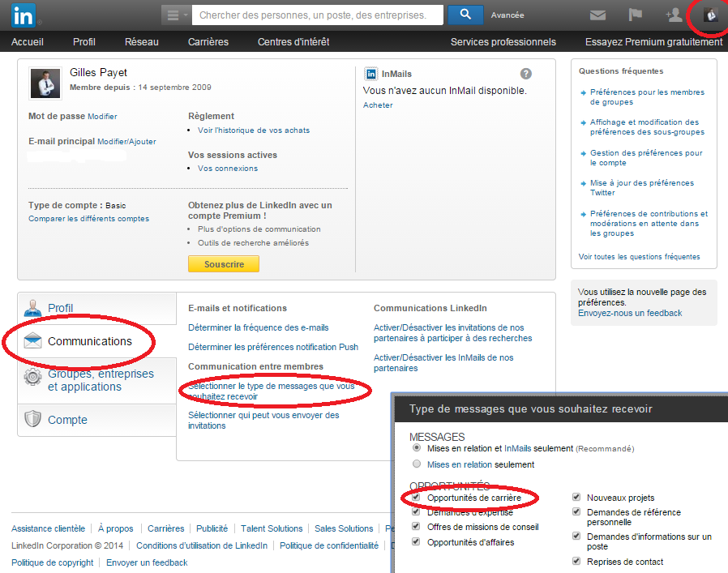
Task: Select the Compte settings tab
Action: pyautogui.click(x=97, y=420)
